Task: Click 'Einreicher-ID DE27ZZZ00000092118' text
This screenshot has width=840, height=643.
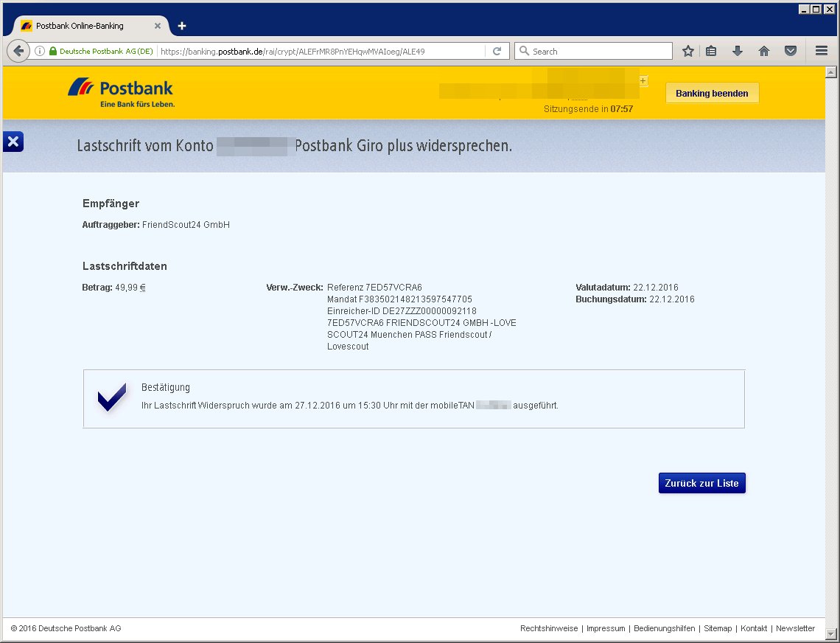Action: coord(402,311)
